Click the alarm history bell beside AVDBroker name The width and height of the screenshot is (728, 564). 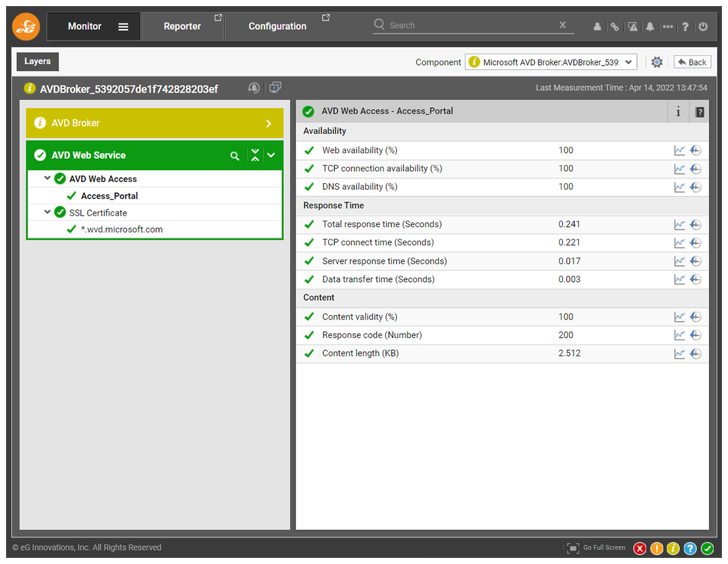(x=254, y=88)
